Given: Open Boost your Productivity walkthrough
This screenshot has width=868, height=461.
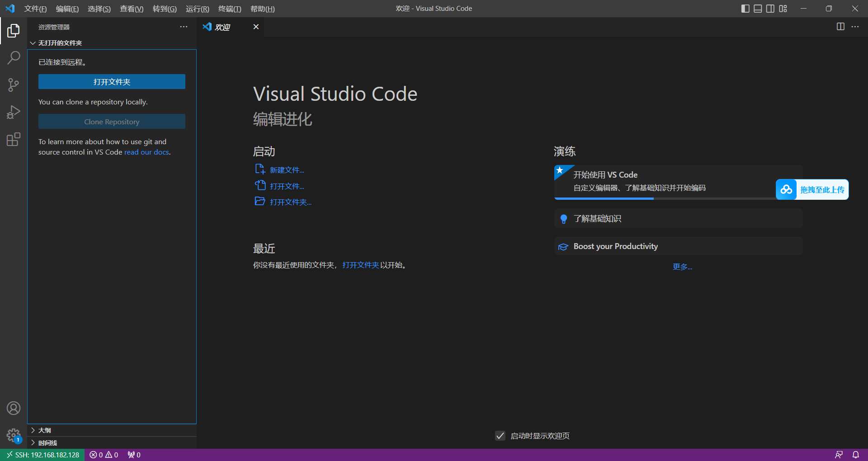Looking at the screenshot, I should 678,246.
